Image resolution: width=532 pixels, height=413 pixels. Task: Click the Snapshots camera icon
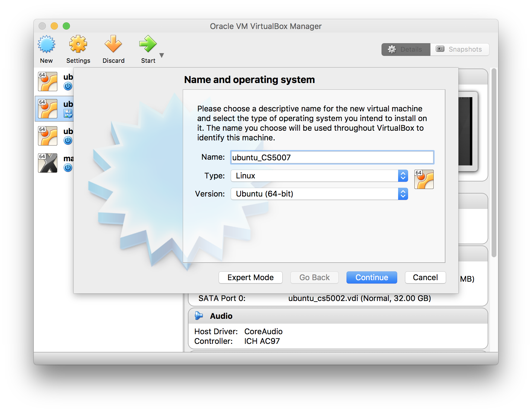click(x=440, y=49)
